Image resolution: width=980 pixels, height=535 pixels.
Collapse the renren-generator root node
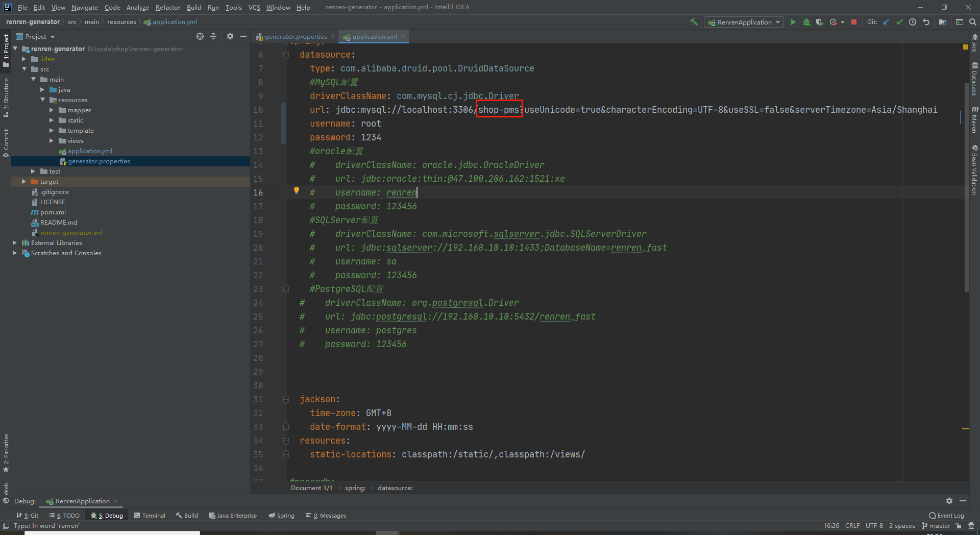[x=15, y=49]
